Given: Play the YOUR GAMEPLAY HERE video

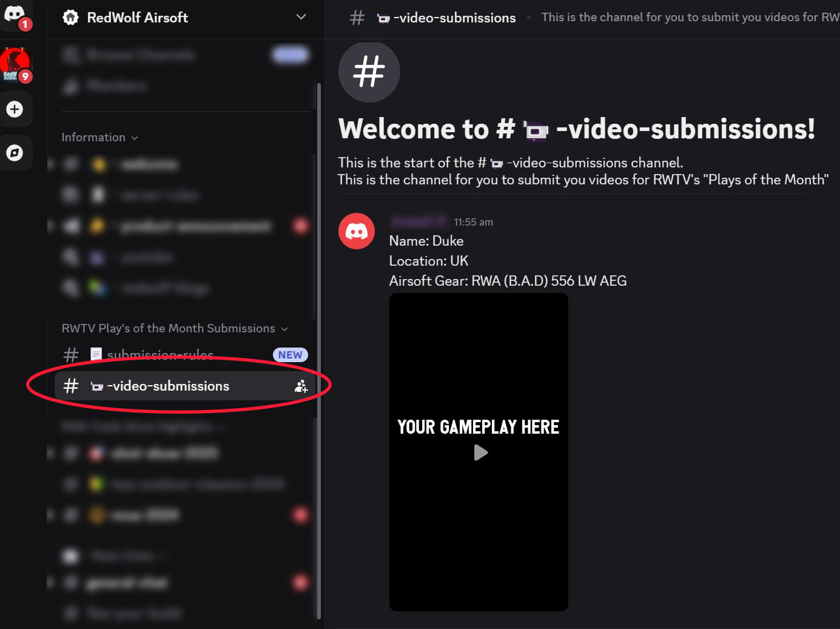Looking at the screenshot, I should [x=480, y=452].
